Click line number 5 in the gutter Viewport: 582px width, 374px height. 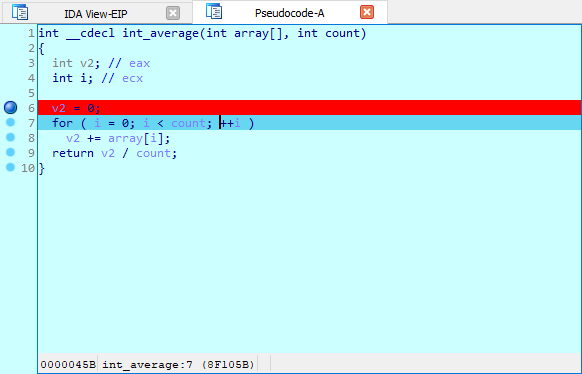point(31,93)
